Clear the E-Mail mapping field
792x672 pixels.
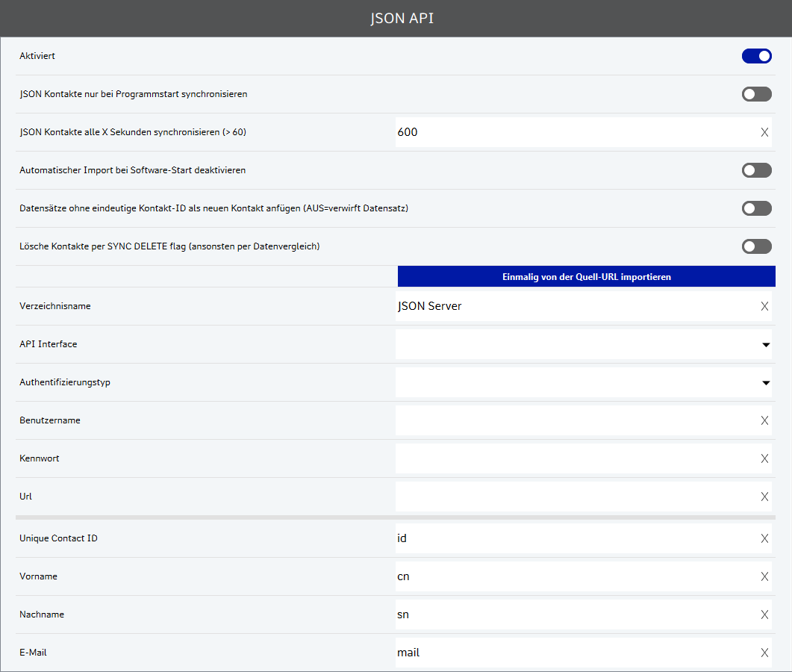point(764,653)
